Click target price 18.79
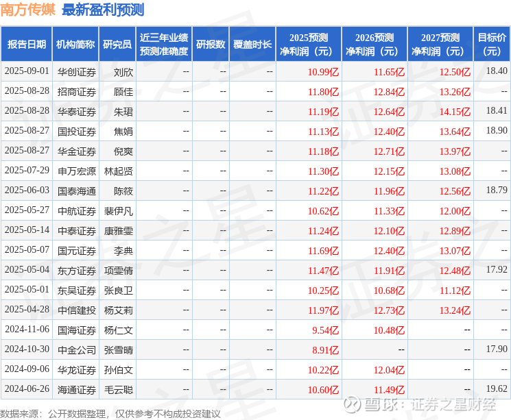Image resolution: width=511 pixels, height=420 pixels. (x=497, y=190)
